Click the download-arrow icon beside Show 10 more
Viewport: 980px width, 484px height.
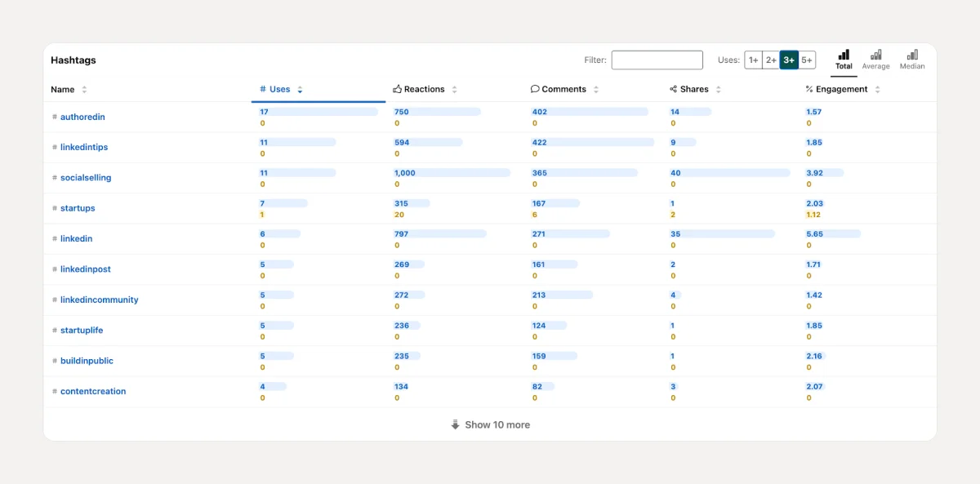tap(455, 424)
